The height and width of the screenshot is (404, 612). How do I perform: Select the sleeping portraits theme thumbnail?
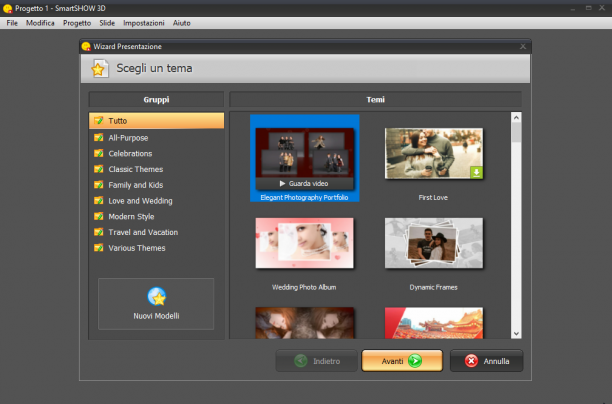pos(304,323)
